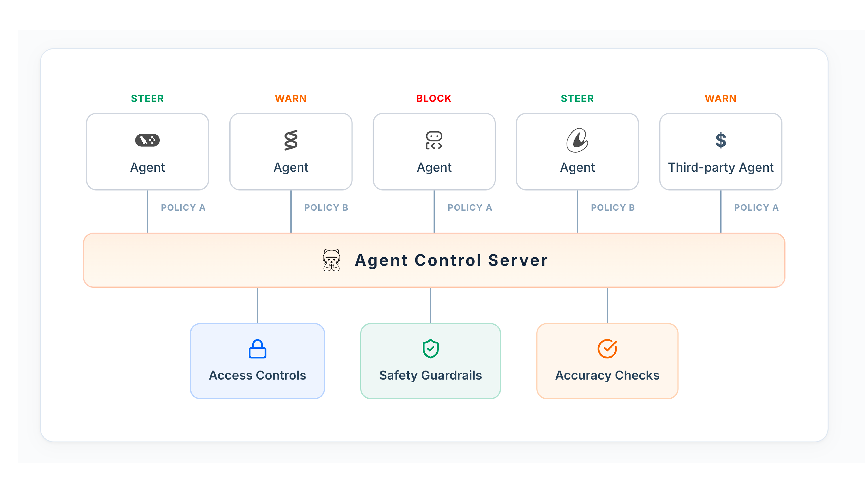Click the POLICY A label under the first Agent
Screen dimensions: 868x488
183,207
